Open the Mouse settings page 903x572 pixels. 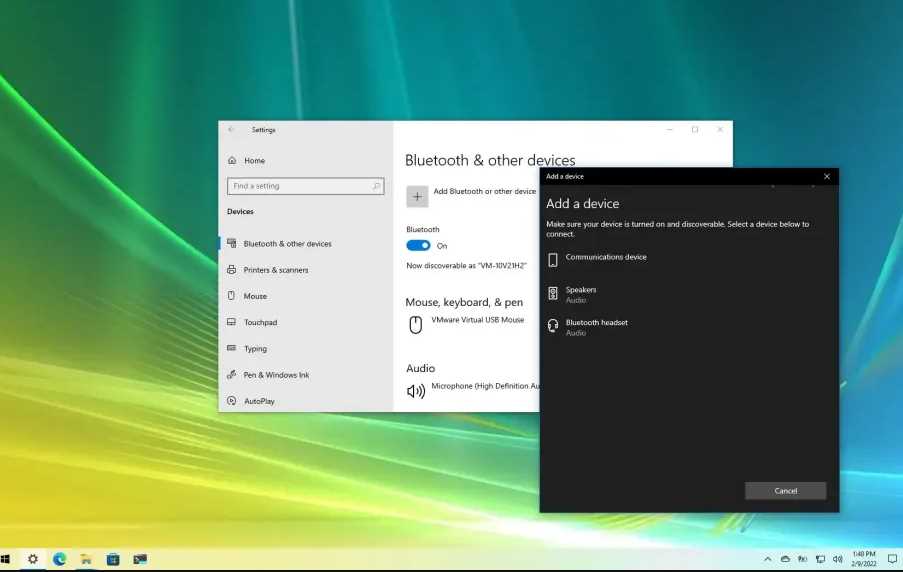pos(255,296)
